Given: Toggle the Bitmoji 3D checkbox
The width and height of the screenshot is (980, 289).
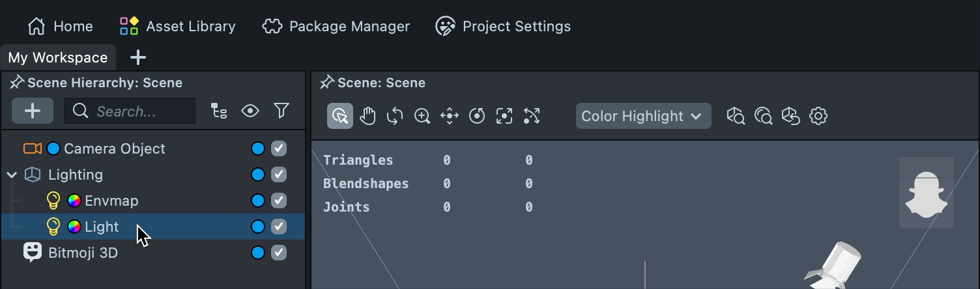Looking at the screenshot, I should coord(279,253).
